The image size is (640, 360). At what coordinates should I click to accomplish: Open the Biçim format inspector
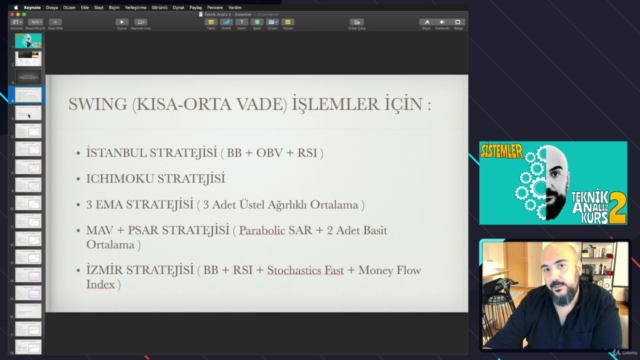click(427, 22)
